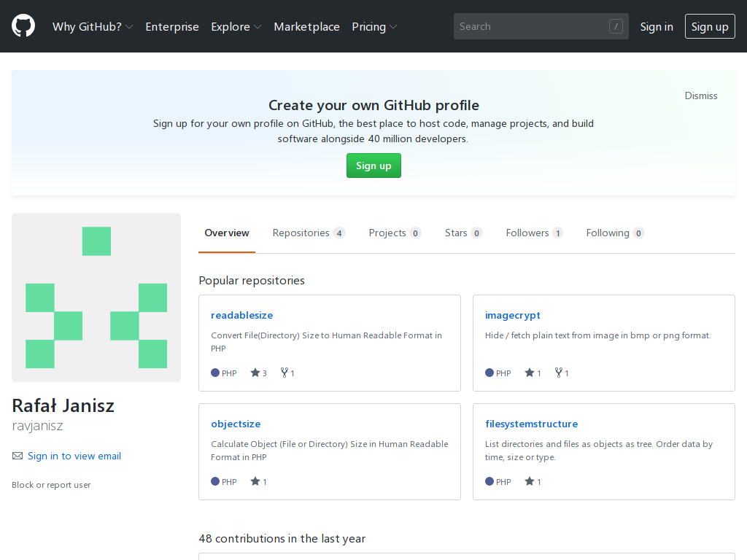Click the star icon on imagecrypt card
Screen dimensions: 747x560
pyautogui.click(x=530, y=373)
